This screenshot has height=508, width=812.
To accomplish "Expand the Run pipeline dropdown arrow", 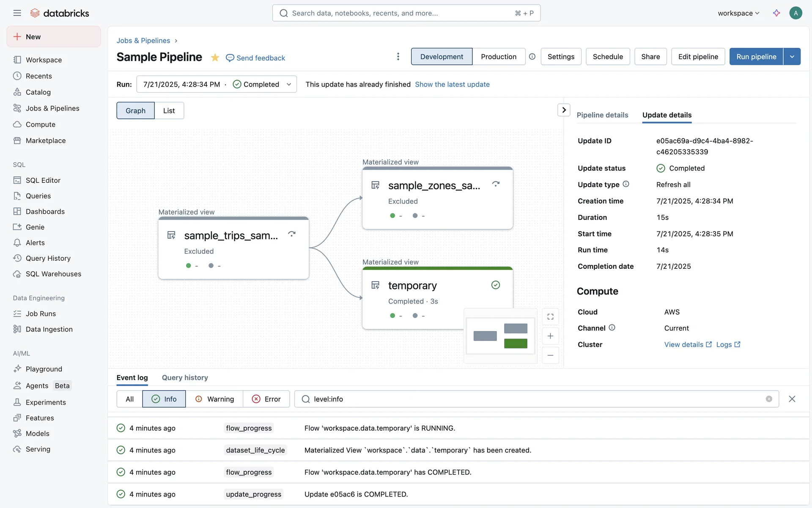I will [792, 57].
